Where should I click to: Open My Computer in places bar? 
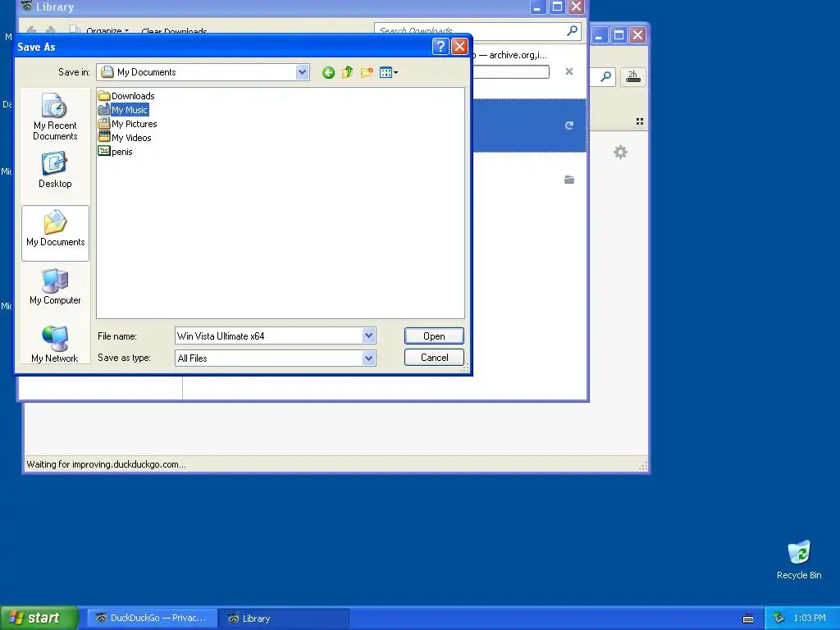55,287
